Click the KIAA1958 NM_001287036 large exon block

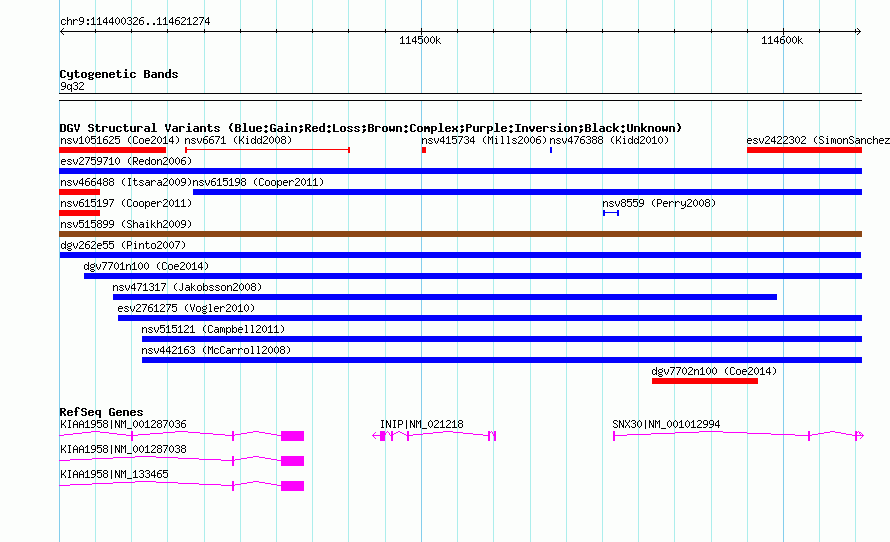(292, 436)
